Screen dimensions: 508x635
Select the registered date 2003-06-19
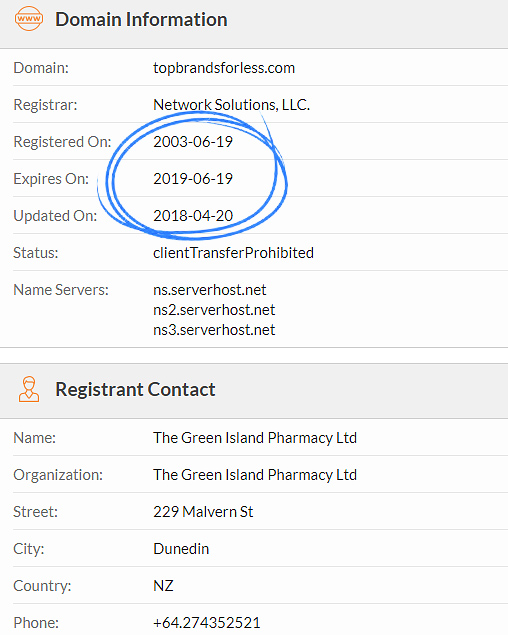[193, 142]
